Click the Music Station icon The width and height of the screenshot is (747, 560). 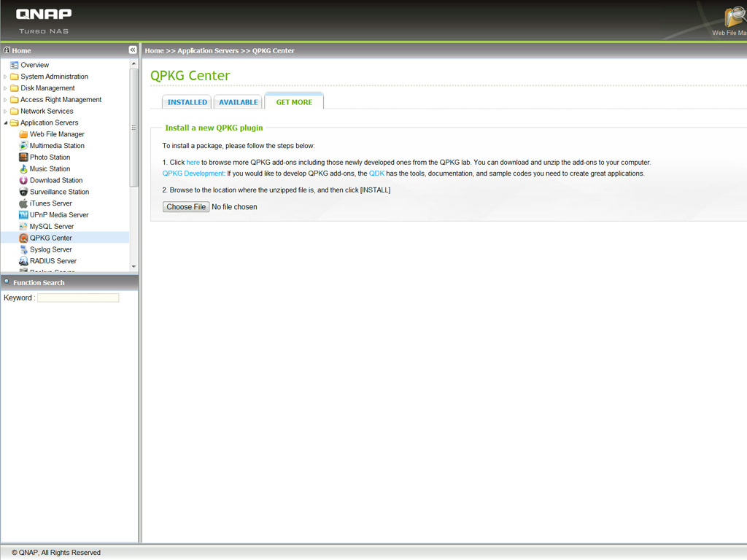pos(23,168)
